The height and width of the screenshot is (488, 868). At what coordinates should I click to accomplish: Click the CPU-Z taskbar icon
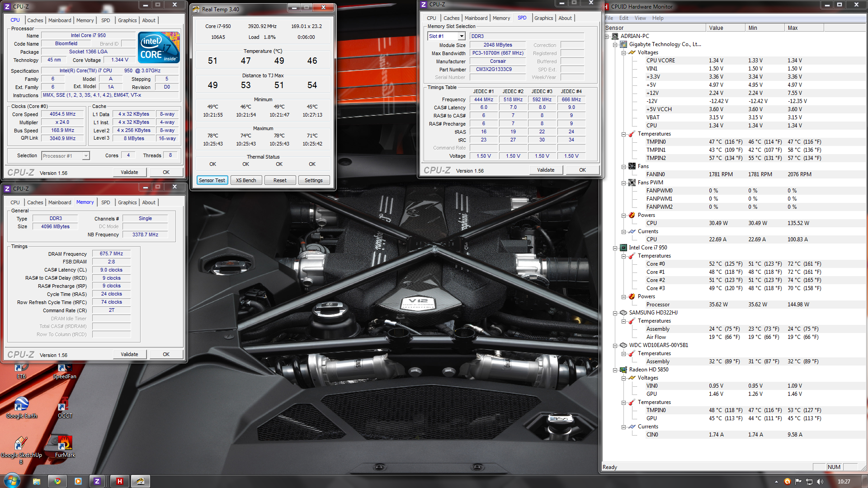click(x=97, y=481)
